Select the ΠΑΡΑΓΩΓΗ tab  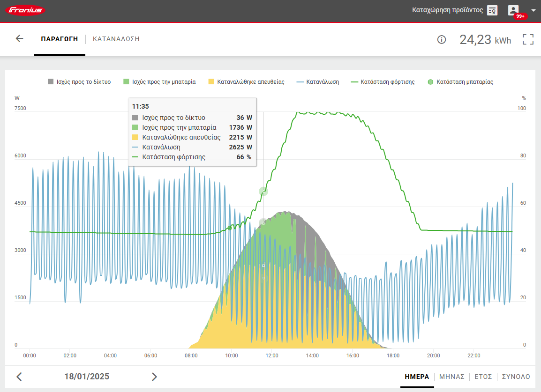tap(60, 39)
